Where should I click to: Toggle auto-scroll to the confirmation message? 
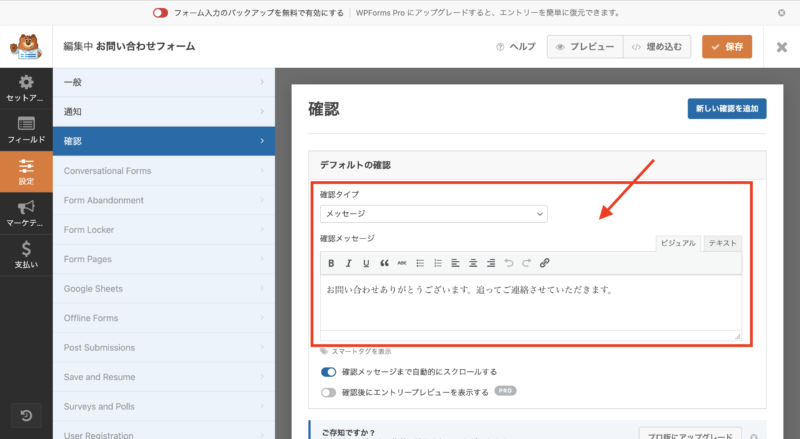pyautogui.click(x=329, y=372)
